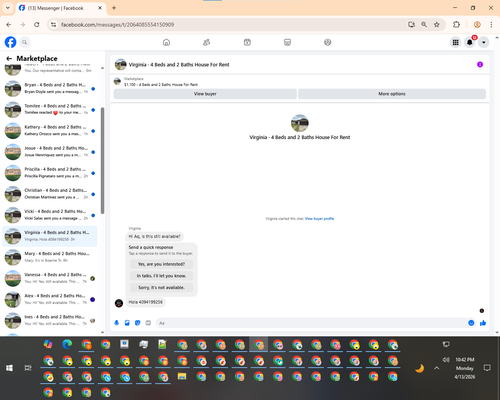Click 'Hi Aq, is this still available?' message

click(x=154, y=236)
